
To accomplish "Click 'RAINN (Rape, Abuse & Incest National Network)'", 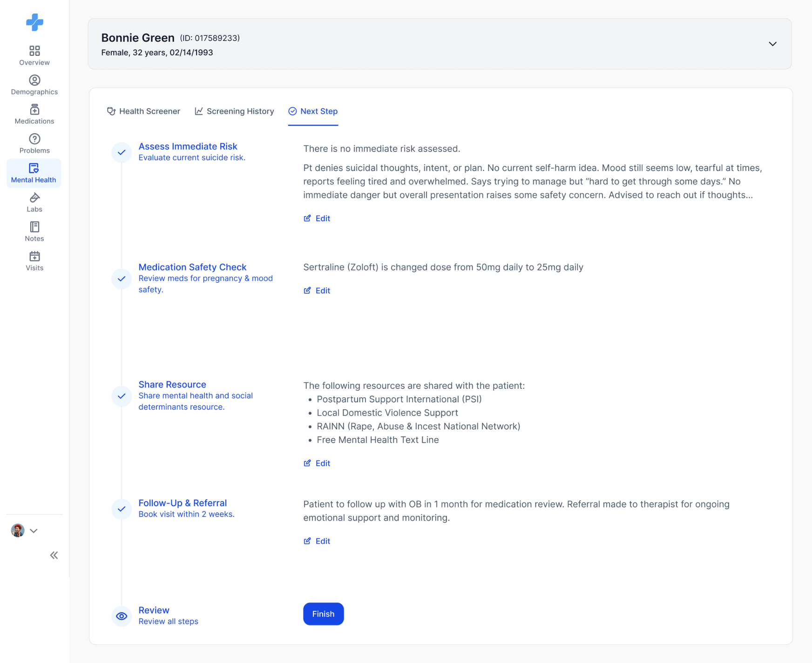I will tap(419, 426).
